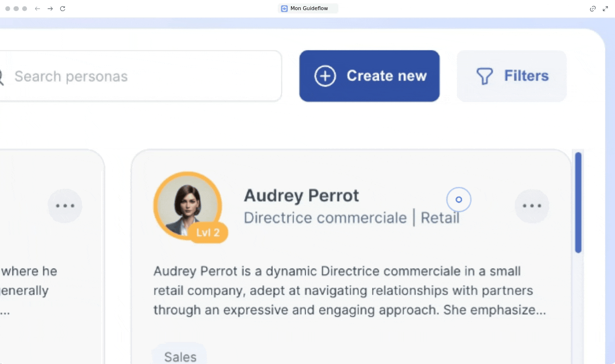Expand the demo to fullscreen

pos(605,9)
